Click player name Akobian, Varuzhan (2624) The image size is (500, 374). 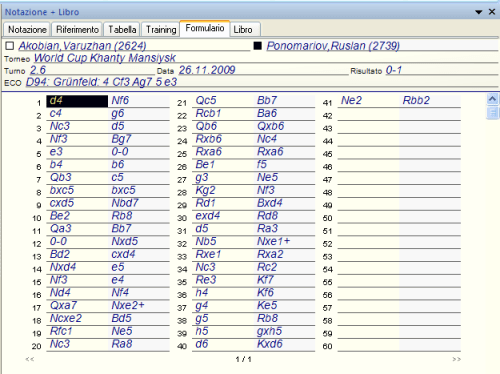coord(82,46)
